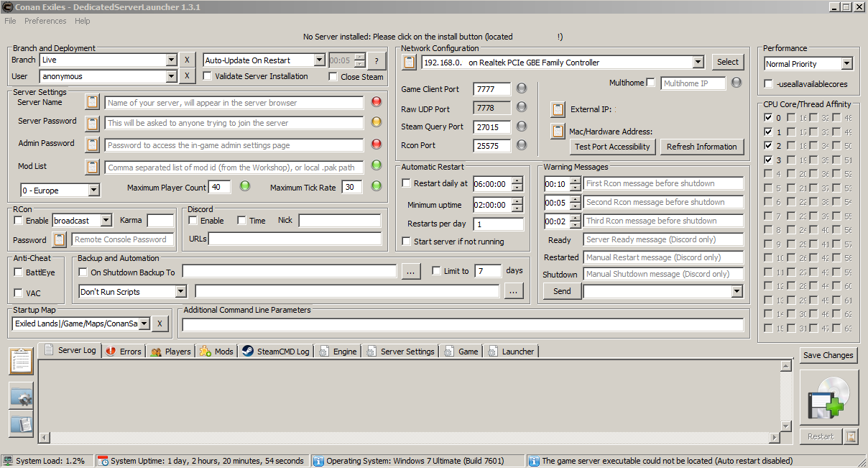The image size is (868, 468).
Task: Toggle the VAC anti-cheat checkbox
Action: (19, 293)
